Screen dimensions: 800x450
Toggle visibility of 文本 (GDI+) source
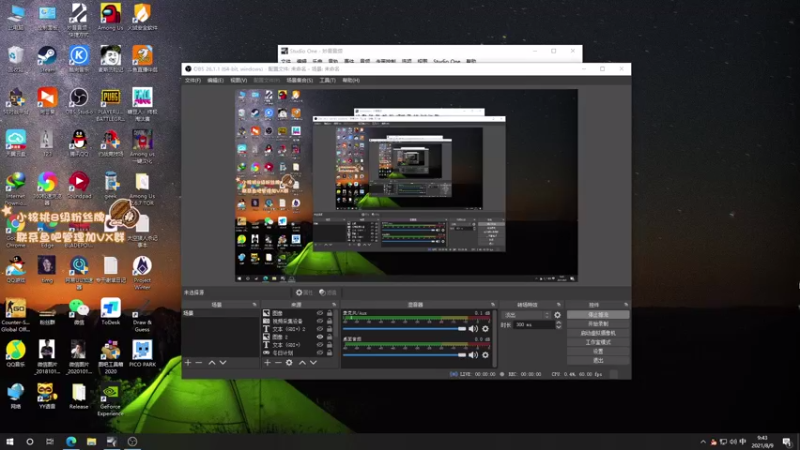pos(320,345)
